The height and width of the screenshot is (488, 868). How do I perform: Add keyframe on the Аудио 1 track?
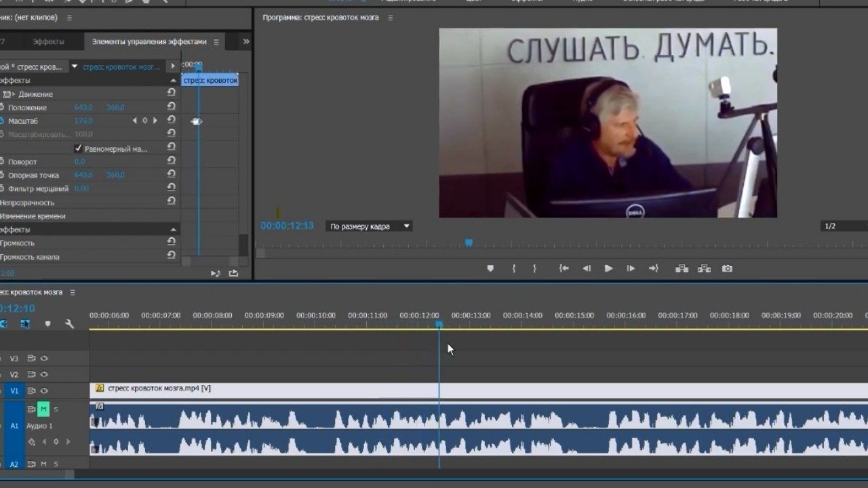[56, 442]
